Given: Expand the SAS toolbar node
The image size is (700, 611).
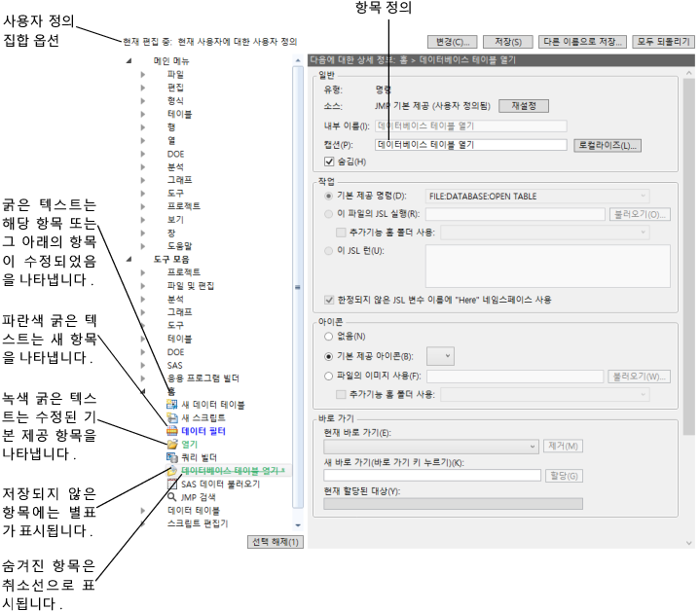Looking at the screenshot, I should (143, 365).
